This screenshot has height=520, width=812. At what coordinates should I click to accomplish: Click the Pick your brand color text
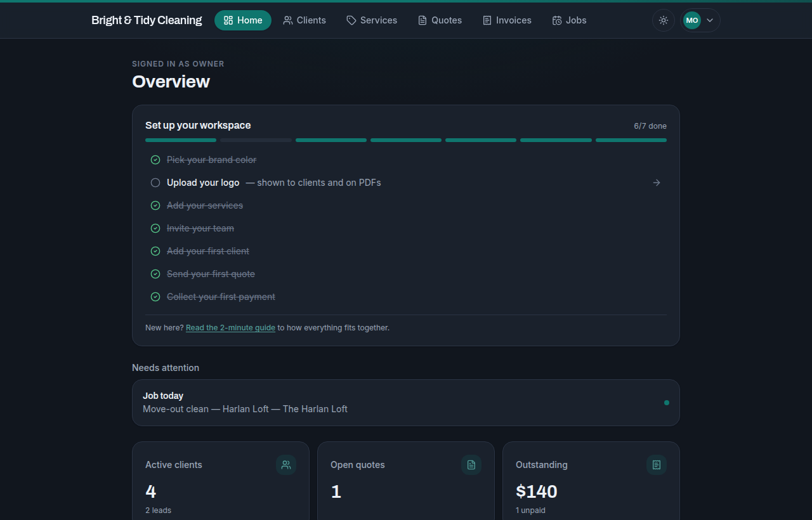click(212, 160)
